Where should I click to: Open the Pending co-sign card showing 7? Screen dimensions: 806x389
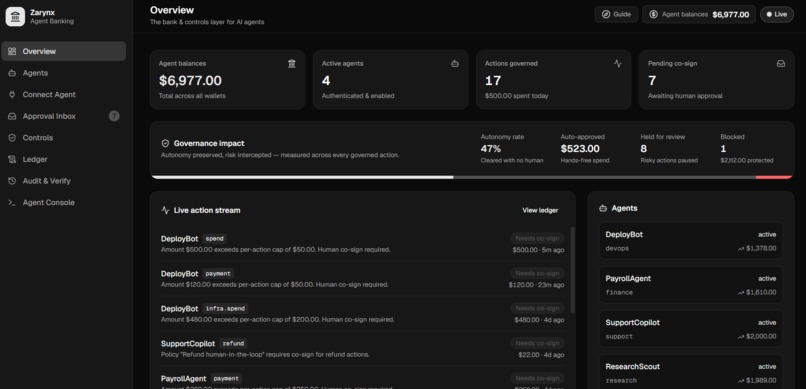717,80
